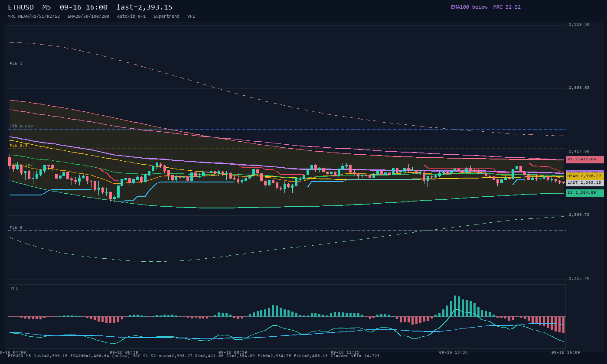The height and width of the screenshot is (364, 607).
Task: Click the 09-16 08:50 time axis label
Action: click(233, 352)
